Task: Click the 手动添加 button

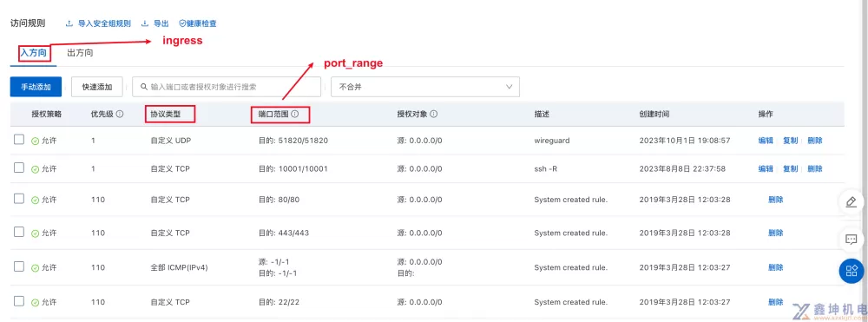Action: pyautogui.click(x=36, y=87)
